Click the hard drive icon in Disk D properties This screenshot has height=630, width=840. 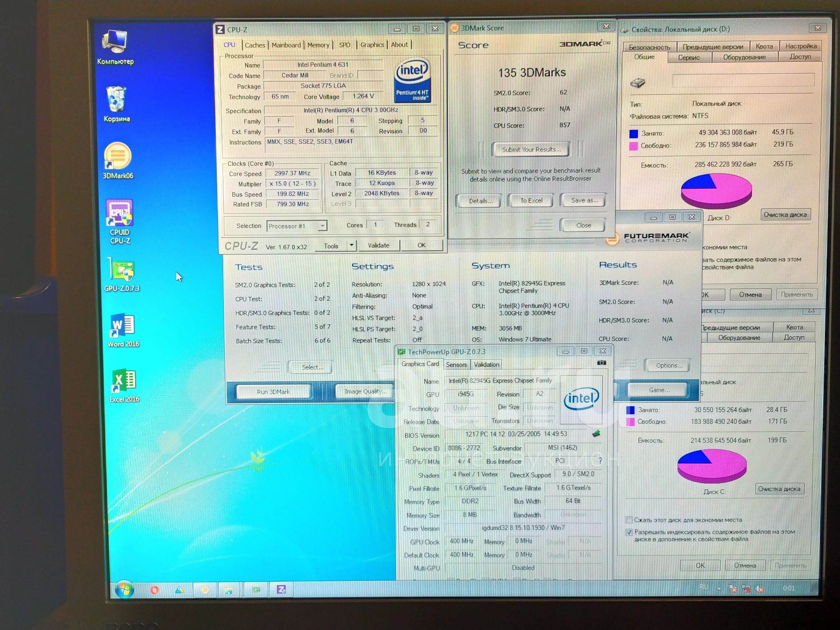[638, 82]
